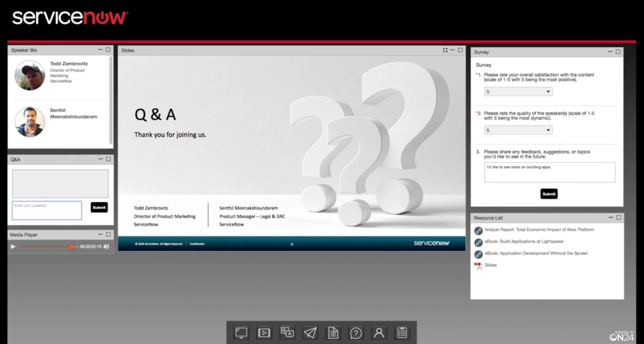
Task: Click the ServiceNow logo in the header
Action: click(70, 17)
